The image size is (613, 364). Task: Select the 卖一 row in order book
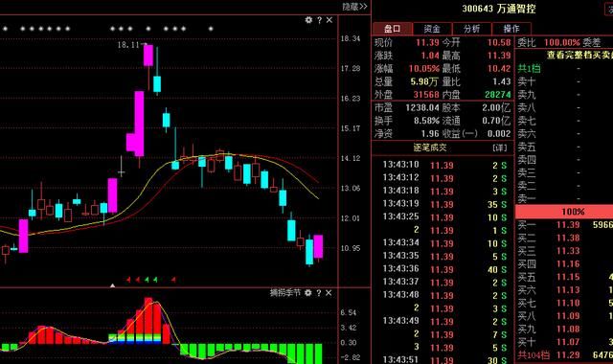564,198
